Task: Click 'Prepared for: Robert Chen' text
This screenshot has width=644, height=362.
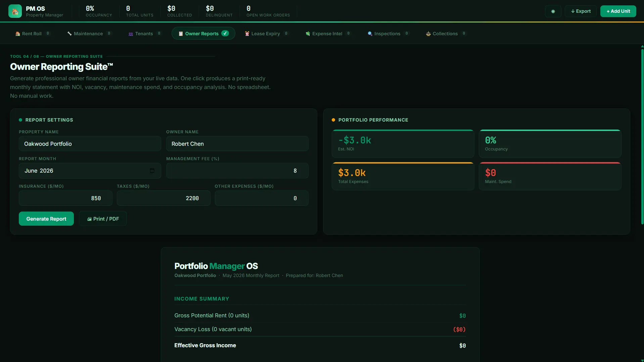Action: (314, 275)
